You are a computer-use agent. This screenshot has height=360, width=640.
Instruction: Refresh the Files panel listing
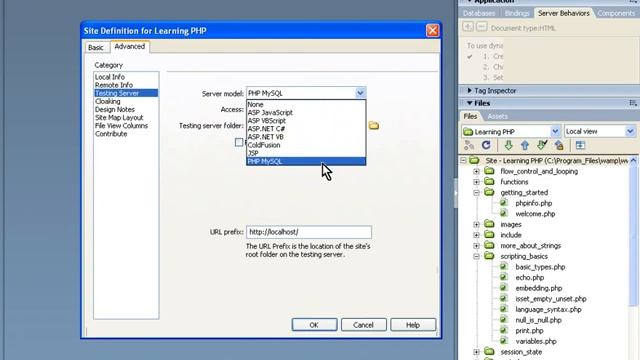486,145
